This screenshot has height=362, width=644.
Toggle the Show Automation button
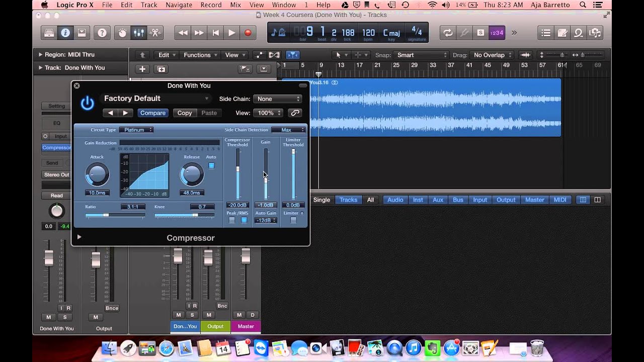click(260, 55)
